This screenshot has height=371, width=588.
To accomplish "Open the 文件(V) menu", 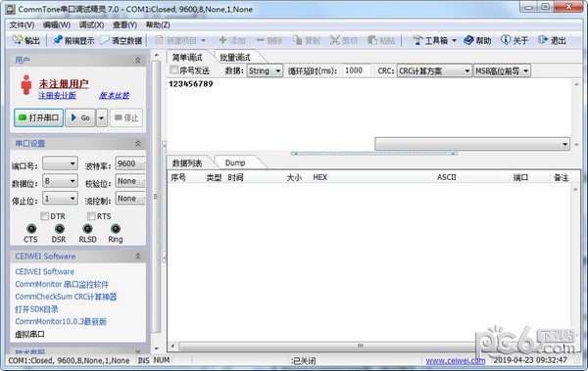I will coord(22,24).
